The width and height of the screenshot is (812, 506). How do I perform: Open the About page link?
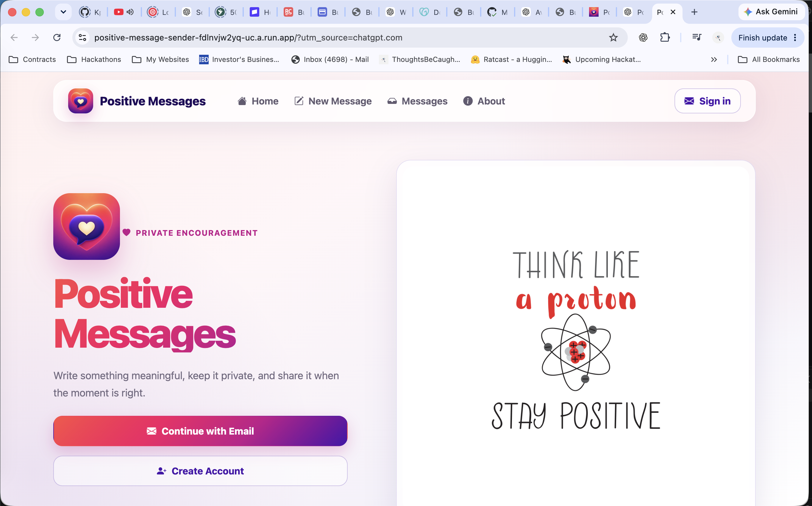484,101
